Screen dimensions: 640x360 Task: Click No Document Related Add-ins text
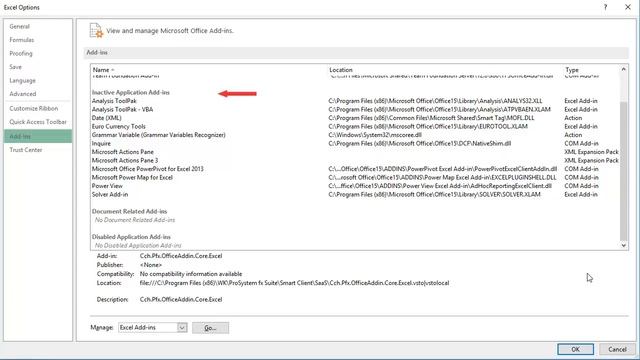[135, 220]
